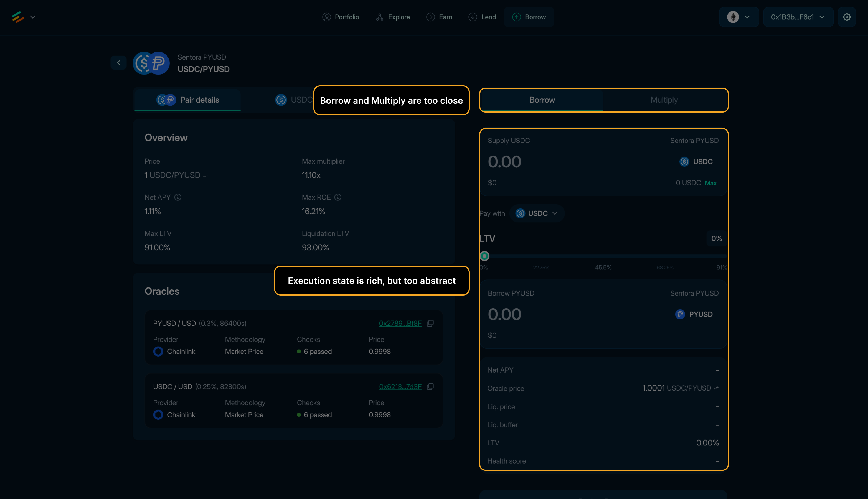The image size is (868, 499).
Task: Select the Borrow mode tab
Action: 542,100
